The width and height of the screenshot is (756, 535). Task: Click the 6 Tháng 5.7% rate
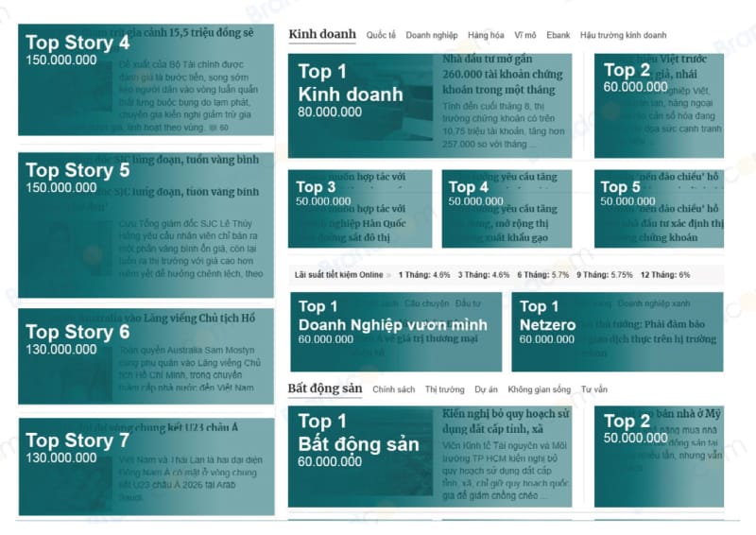tap(543, 275)
